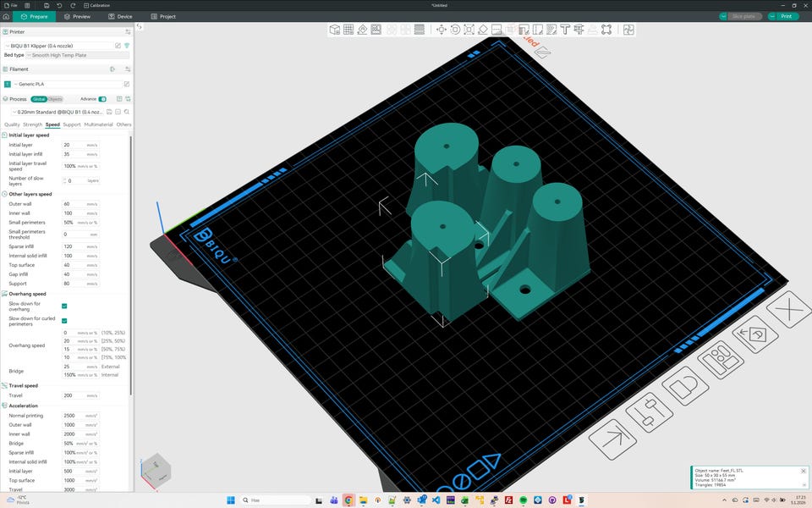812x508 pixels.
Task: Open the Windows Start menu
Action: (x=231, y=500)
